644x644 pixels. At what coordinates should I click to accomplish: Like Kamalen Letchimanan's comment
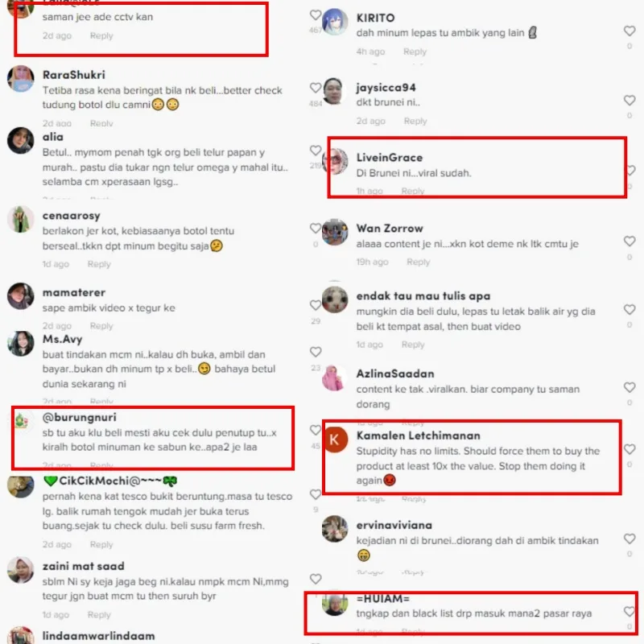pos(630,449)
